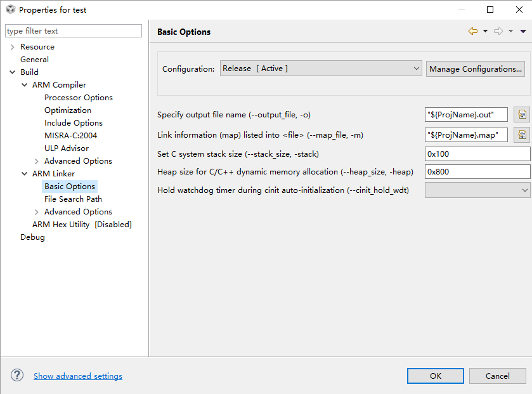The image size is (532, 394).
Task: Open the Configuration dropdown
Action: click(321, 69)
